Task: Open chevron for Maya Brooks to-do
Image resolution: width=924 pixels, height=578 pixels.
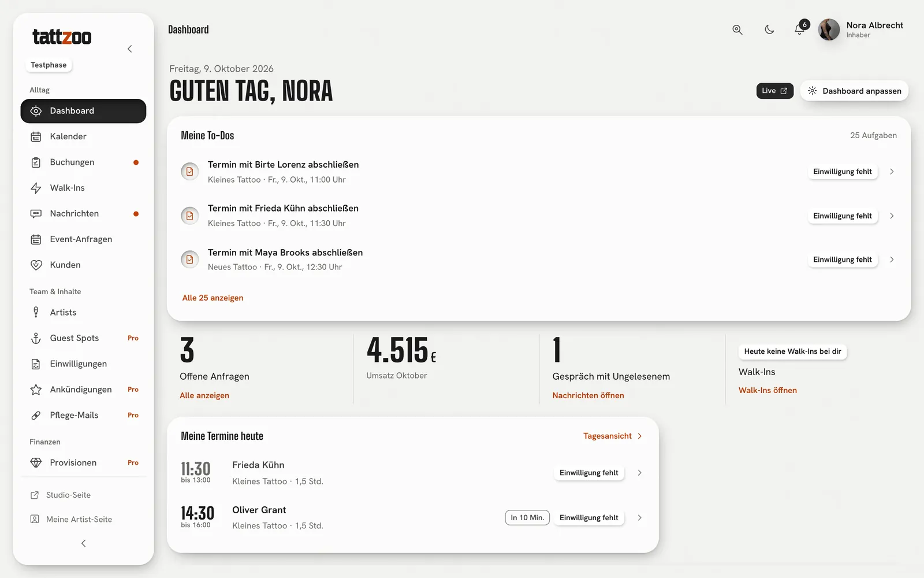Action: 892,260
